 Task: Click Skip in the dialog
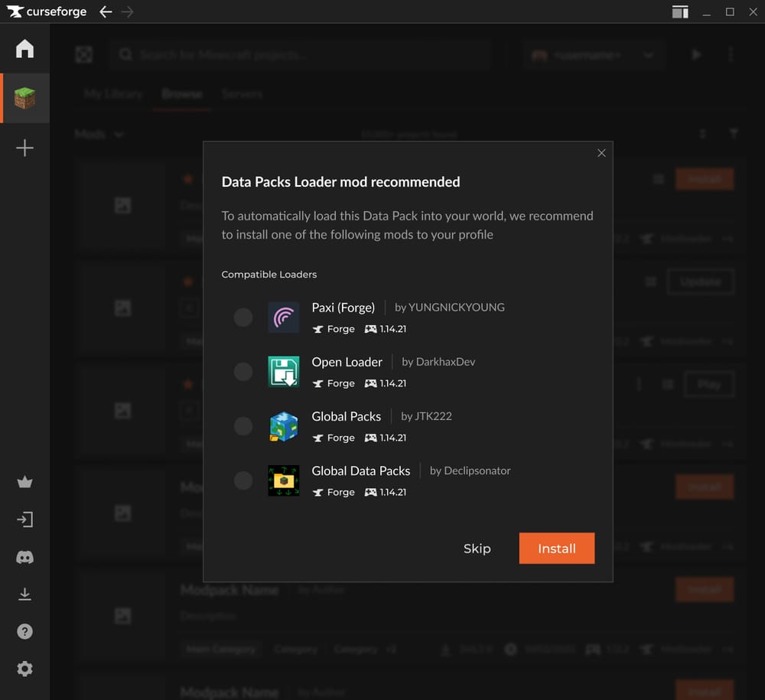coord(477,549)
